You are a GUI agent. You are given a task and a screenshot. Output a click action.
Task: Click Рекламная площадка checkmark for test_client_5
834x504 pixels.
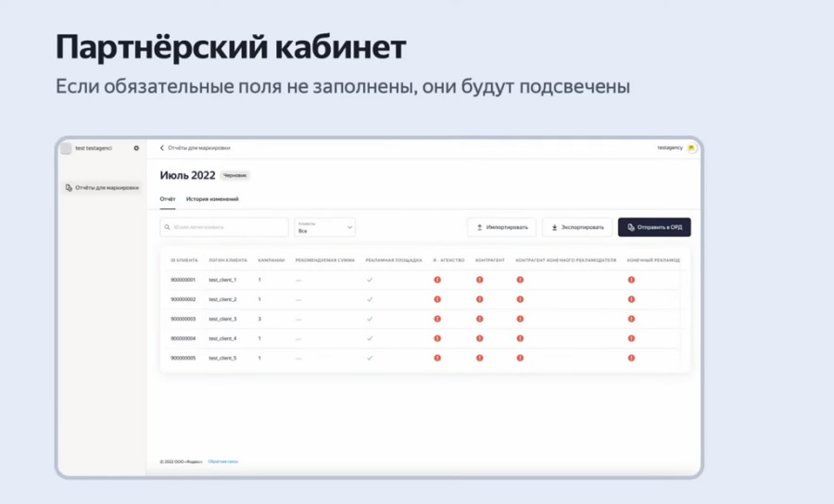click(x=370, y=358)
